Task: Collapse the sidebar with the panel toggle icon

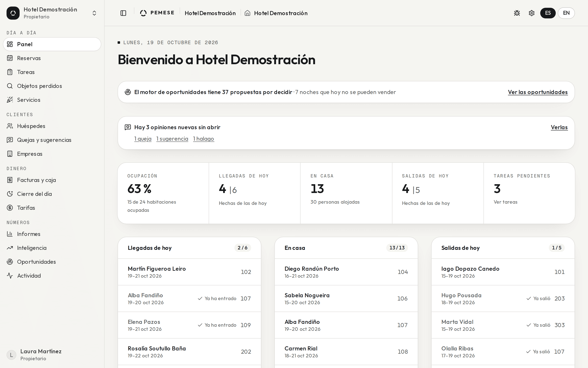Action: tap(123, 13)
